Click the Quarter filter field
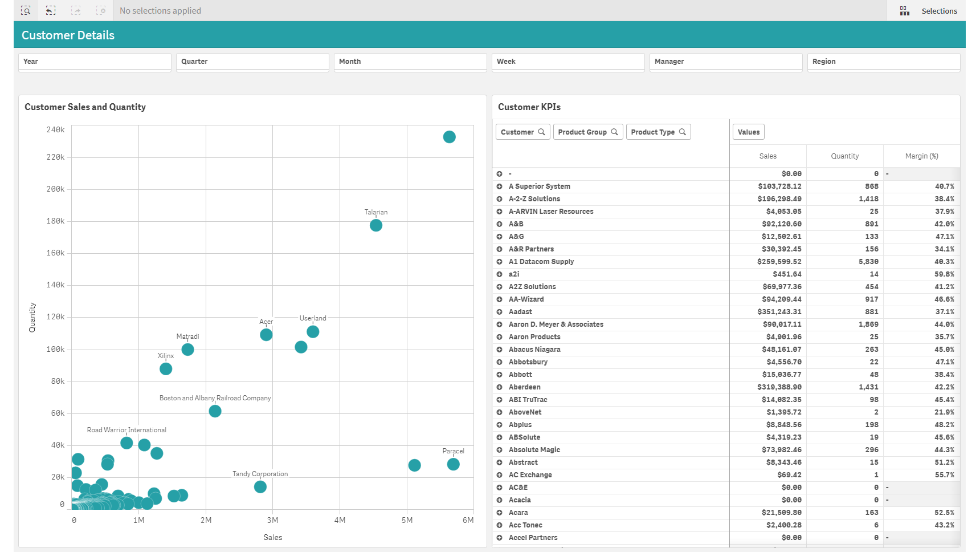This screenshot has width=980, height=552. [252, 62]
